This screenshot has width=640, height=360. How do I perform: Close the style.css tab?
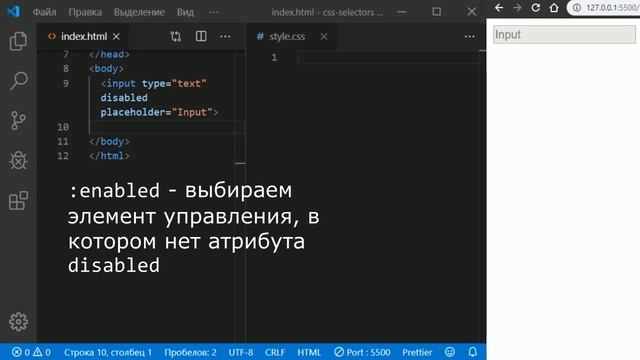point(324,37)
